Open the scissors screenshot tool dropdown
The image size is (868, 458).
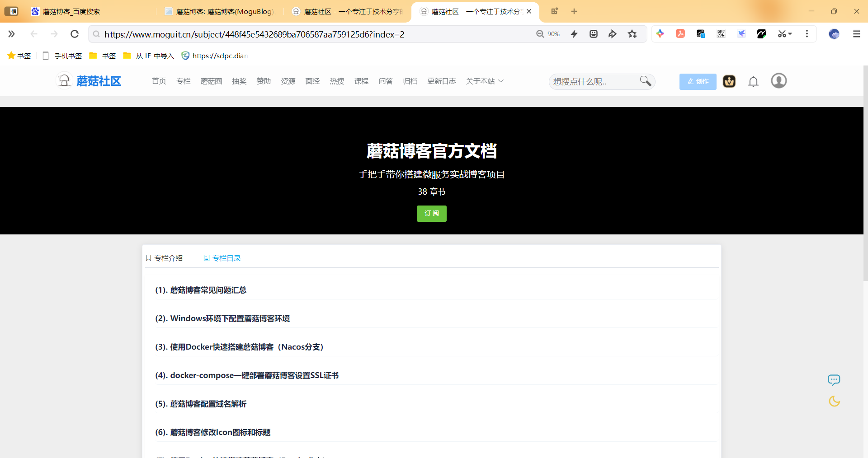pyautogui.click(x=785, y=34)
